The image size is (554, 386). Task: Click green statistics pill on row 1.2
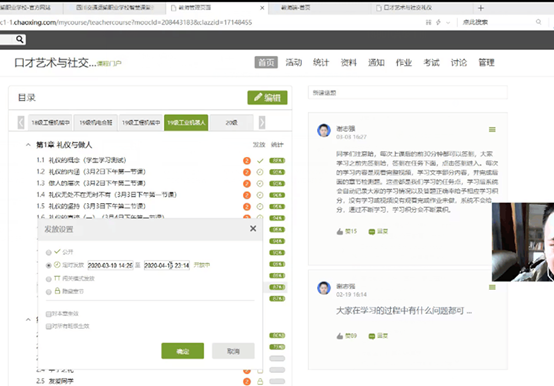[277, 172]
